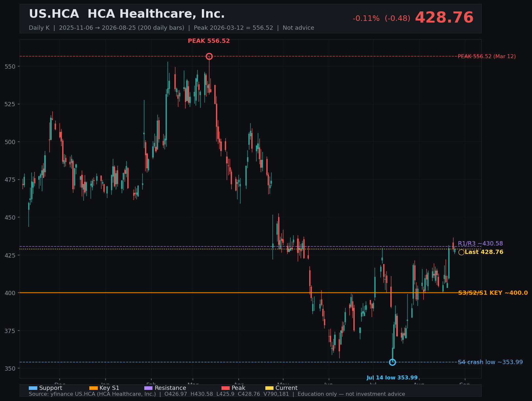Viewport: 532px width, 401px height.
Task: Click the 'Jul 14 low 353.99' annotation
Action: click(392, 378)
